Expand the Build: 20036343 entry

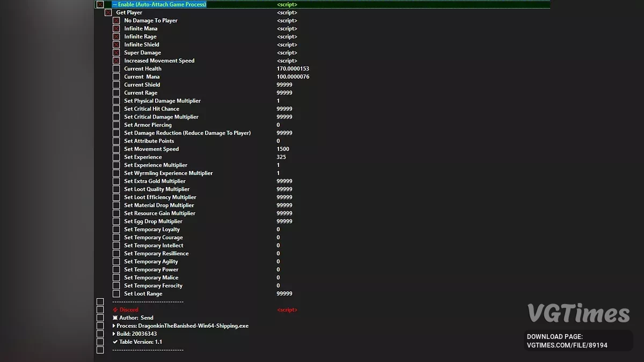pos(114,334)
